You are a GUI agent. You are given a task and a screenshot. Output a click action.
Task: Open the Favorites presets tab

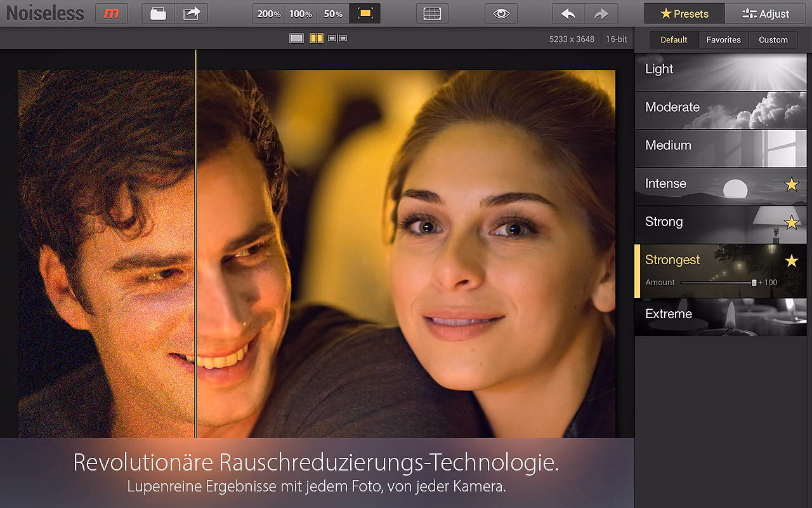[x=723, y=39]
